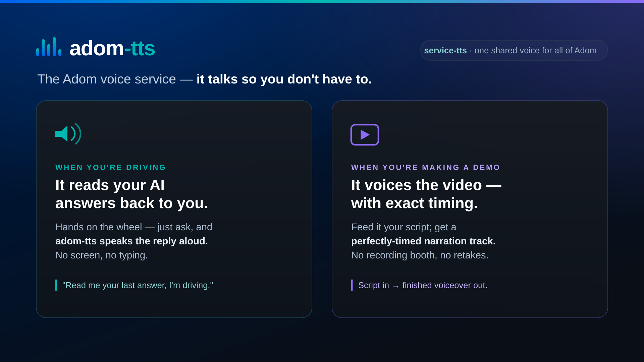Click the gradient color bar at top
Screen dimensions: 644x362
coord(322,1)
